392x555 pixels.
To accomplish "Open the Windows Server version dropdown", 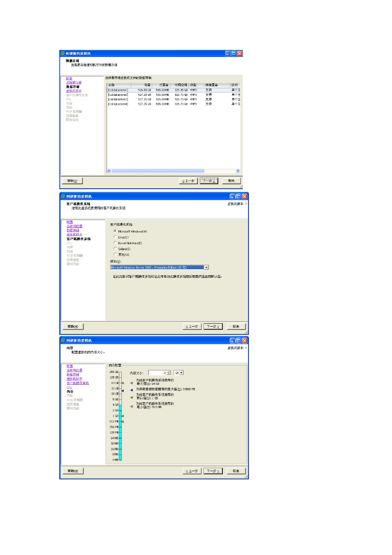I will [206, 268].
